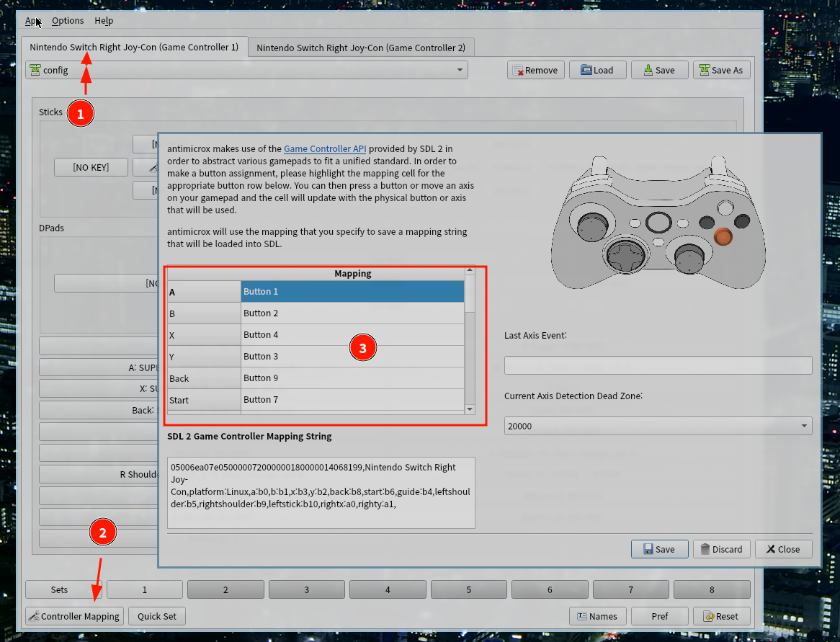The height and width of the screenshot is (642, 840).
Task: Click the trash icon on Discard
Action: pyautogui.click(x=705, y=549)
